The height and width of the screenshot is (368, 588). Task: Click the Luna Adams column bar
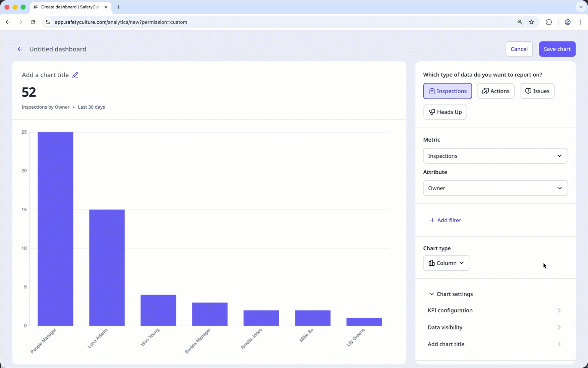tap(107, 268)
